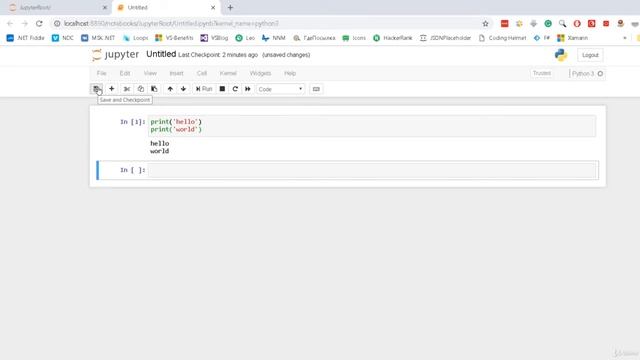This screenshot has width=640, height=360.
Task: Go back in browser history
Action: 10,24
